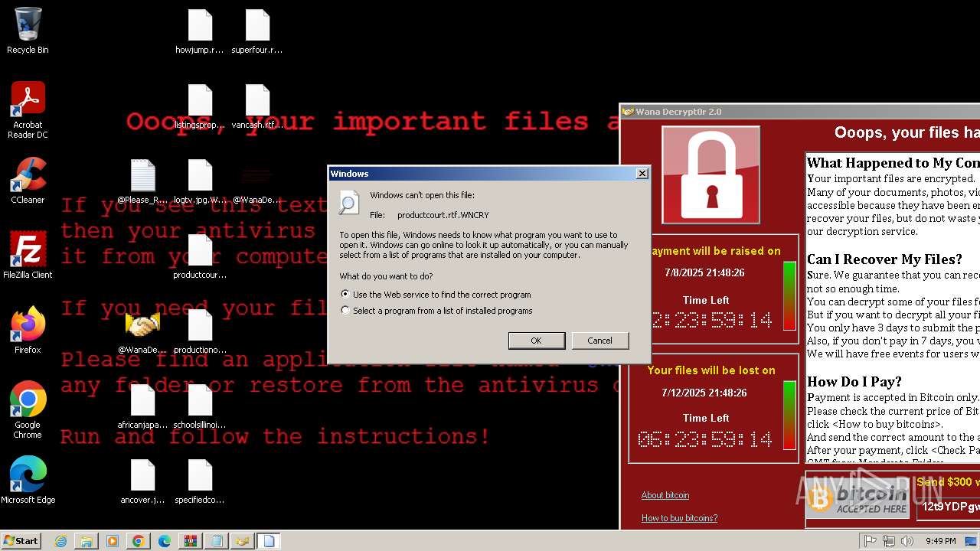
Task: Open the network tray icon
Action: pos(889,541)
